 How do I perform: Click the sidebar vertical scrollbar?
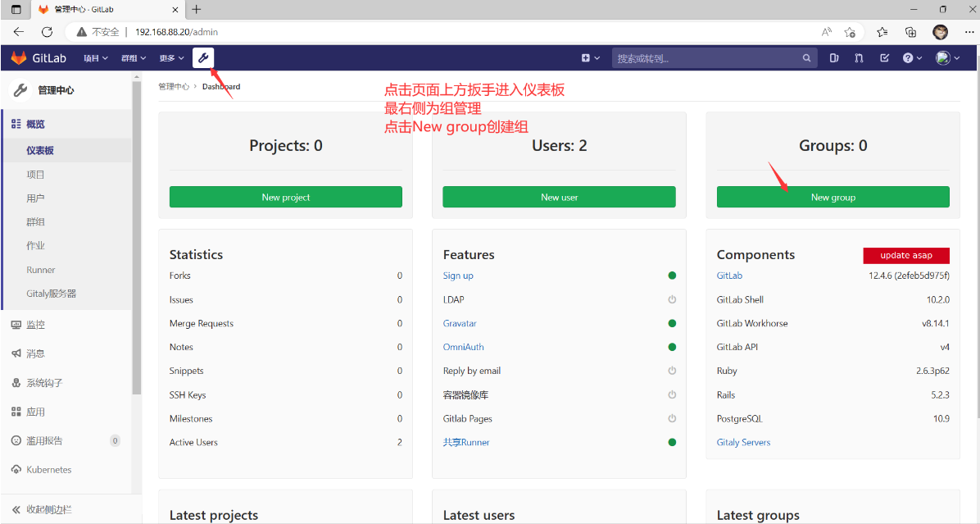137,238
